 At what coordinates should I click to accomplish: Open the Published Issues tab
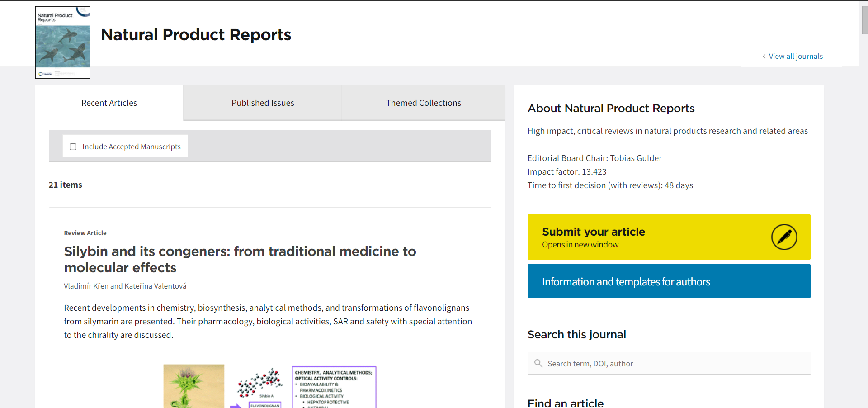(x=263, y=103)
